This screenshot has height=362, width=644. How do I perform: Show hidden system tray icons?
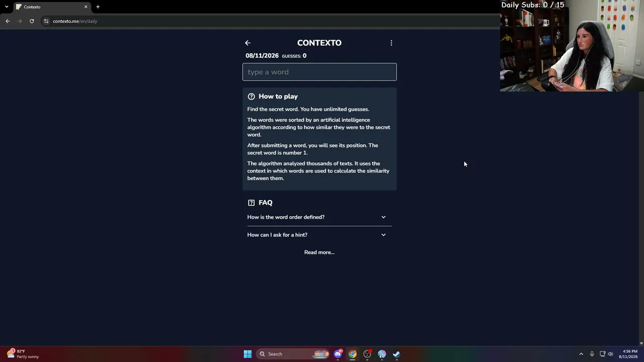click(581, 354)
